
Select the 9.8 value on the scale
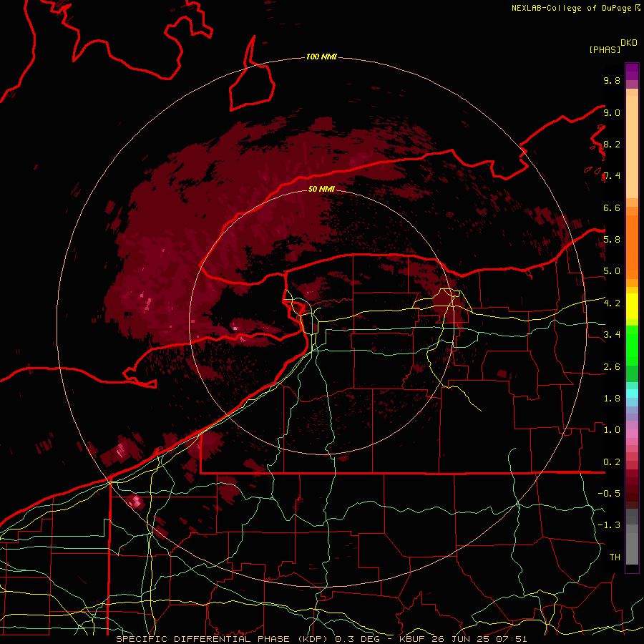coord(612,80)
